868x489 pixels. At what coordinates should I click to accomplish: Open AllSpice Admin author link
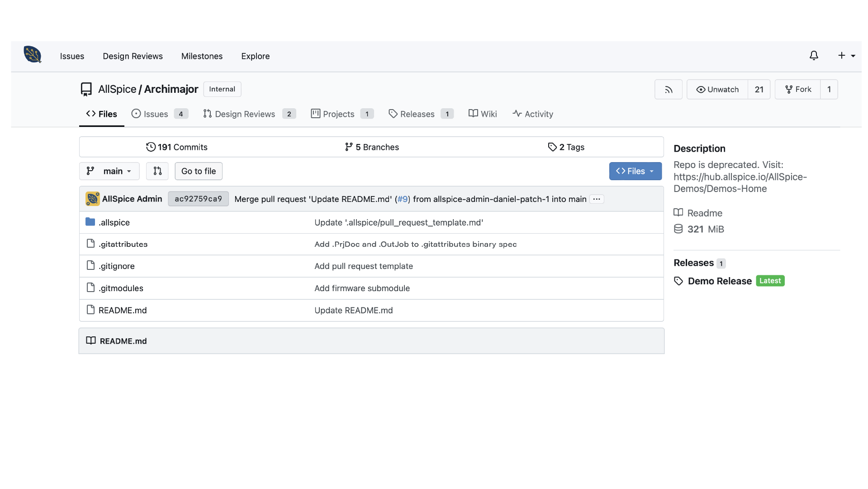coord(132,199)
